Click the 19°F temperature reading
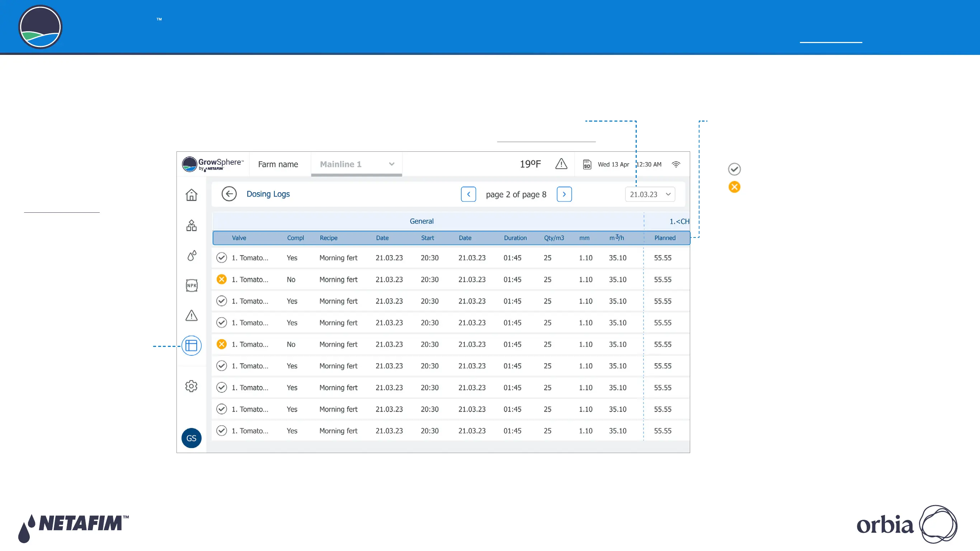 530,164
